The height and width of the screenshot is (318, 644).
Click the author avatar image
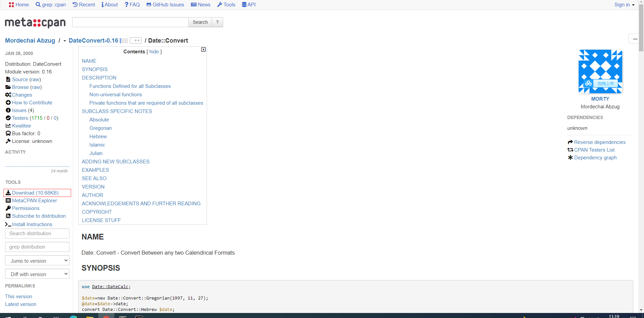pos(600,71)
